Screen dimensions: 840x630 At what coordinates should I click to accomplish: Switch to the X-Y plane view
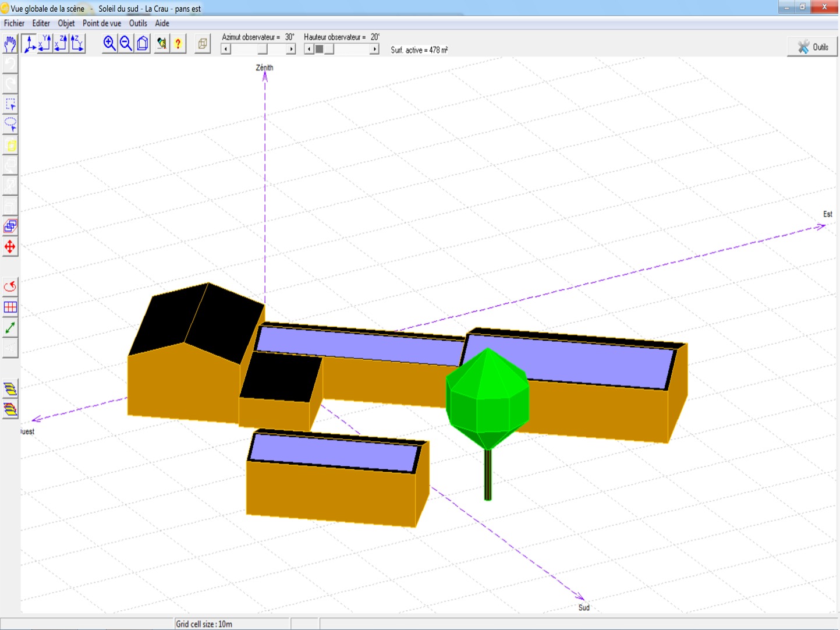45,44
